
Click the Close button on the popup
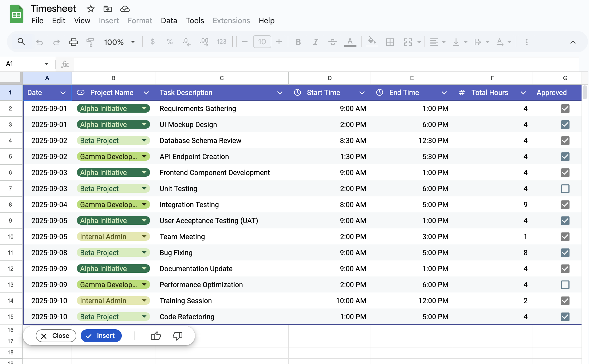tap(56, 336)
